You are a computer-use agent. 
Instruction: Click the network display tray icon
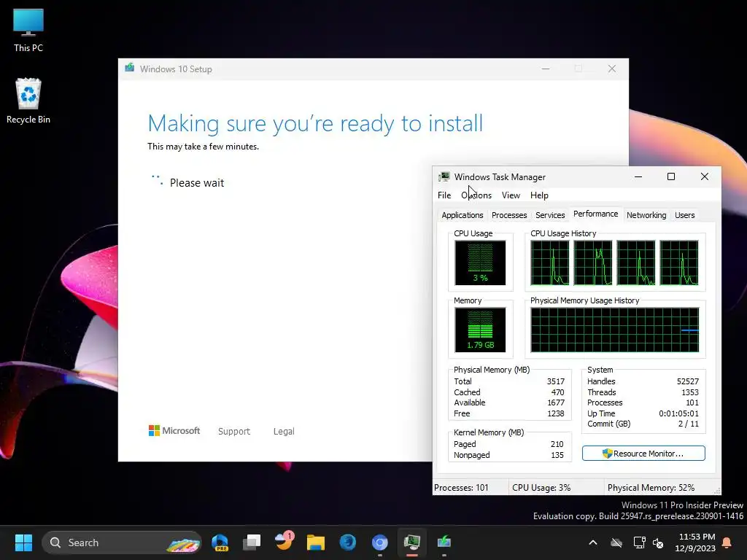click(x=639, y=542)
